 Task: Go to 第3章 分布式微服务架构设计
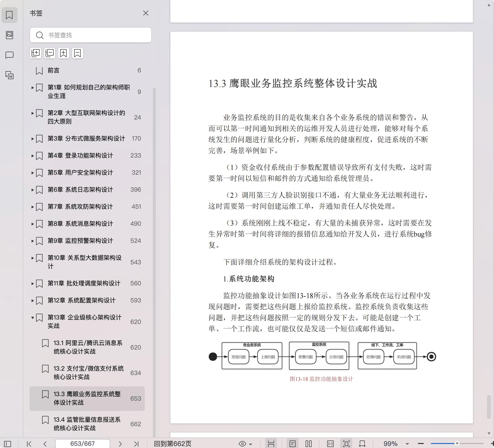click(x=86, y=139)
